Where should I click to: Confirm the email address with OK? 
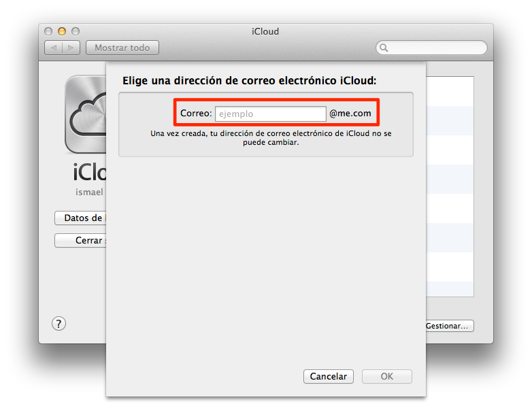coord(387,377)
